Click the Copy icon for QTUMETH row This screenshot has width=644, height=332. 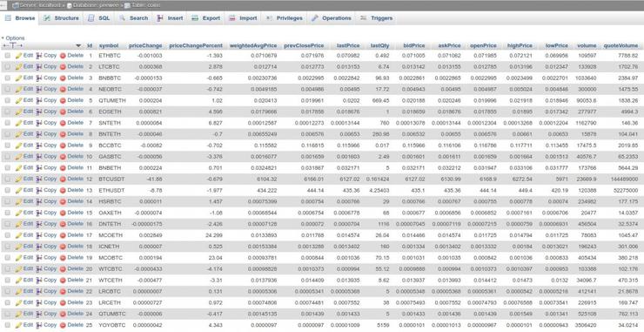coord(39,100)
